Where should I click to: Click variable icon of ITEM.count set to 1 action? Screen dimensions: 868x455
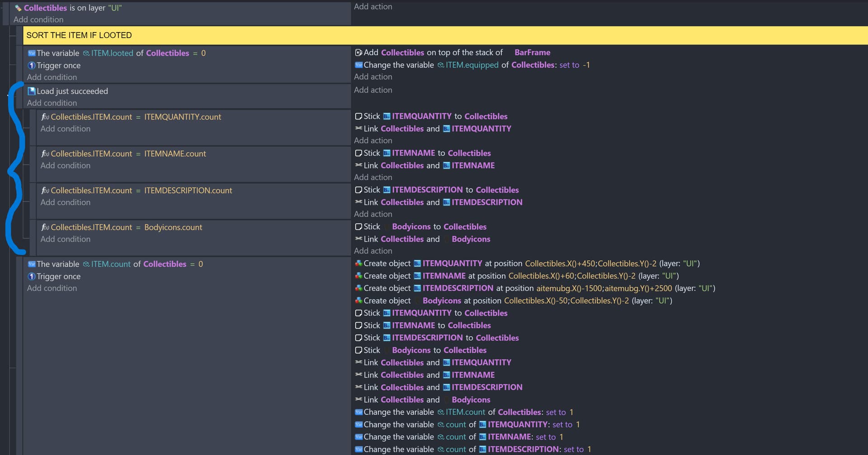(359, 412)
